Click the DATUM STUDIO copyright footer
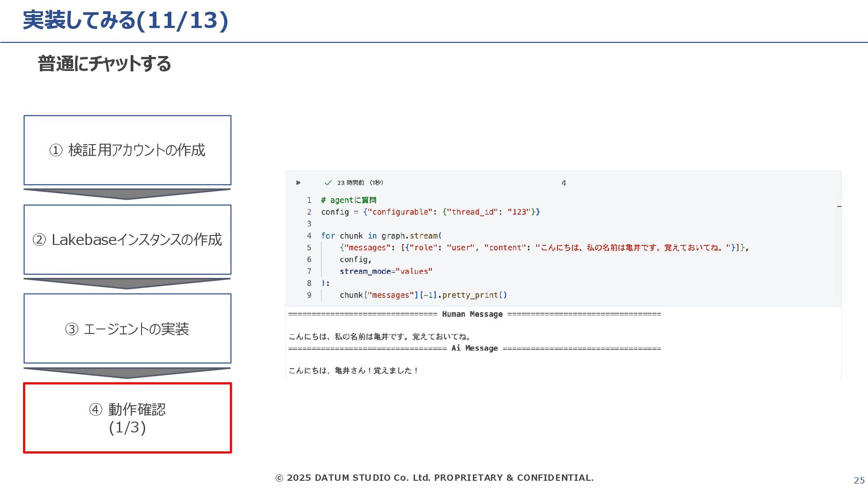868x488 pixels. (434, 478)
